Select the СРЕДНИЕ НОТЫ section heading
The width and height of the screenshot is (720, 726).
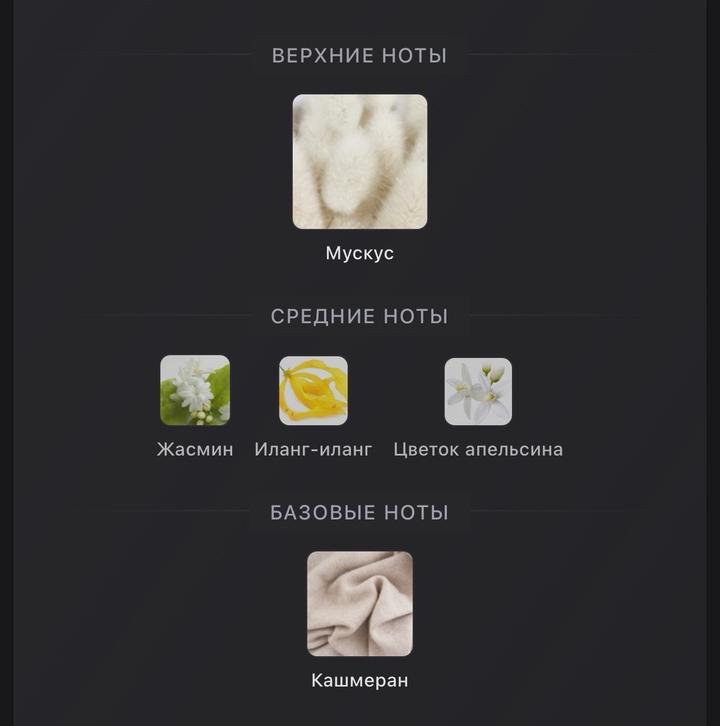[359, 317]
